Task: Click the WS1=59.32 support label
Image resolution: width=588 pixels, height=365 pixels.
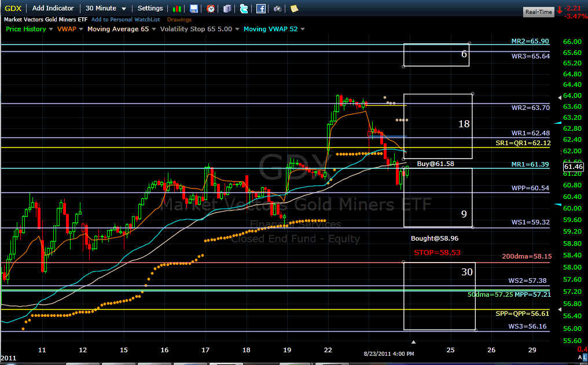Action: (x=531, y=222)
